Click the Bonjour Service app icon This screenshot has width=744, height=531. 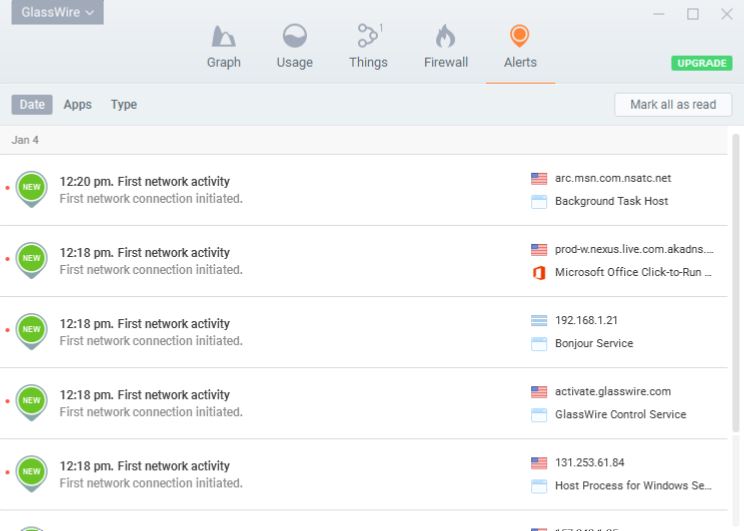point(539,344)
